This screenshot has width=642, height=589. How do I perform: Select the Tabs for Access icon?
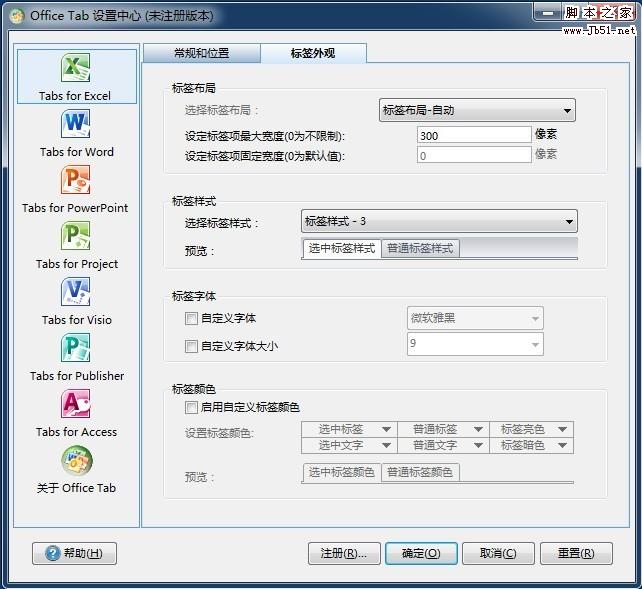[x=76, y=404]
